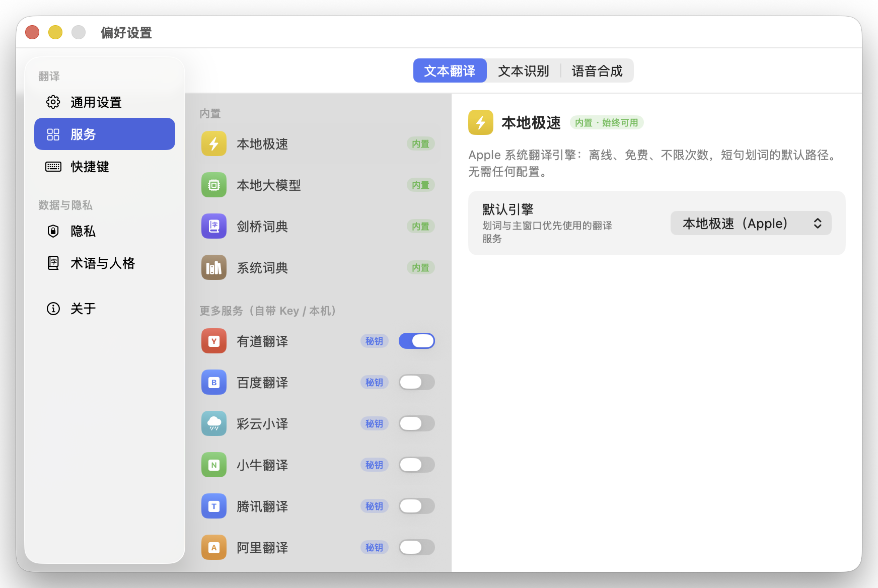This screenshot has height=588, width=878.
Task: Click the 秘钥 badge on 阿里翻译 row
Action: tap(374, 548)
